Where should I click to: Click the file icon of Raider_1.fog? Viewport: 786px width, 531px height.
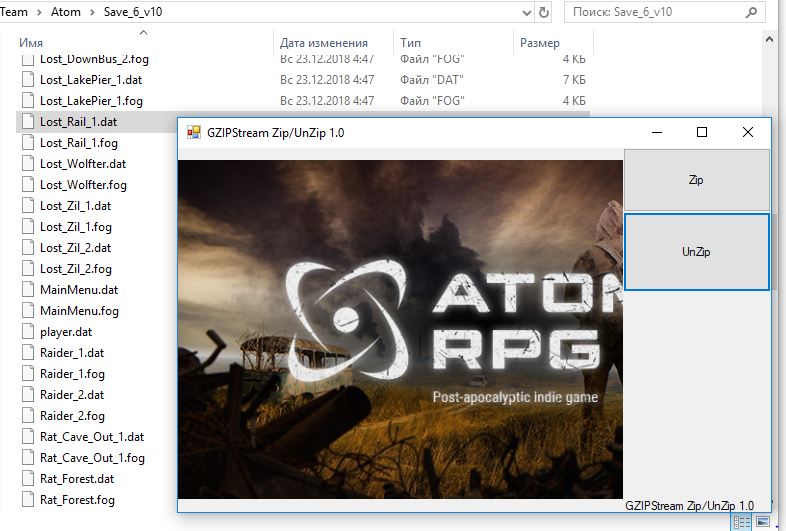(x=28, y=374)
